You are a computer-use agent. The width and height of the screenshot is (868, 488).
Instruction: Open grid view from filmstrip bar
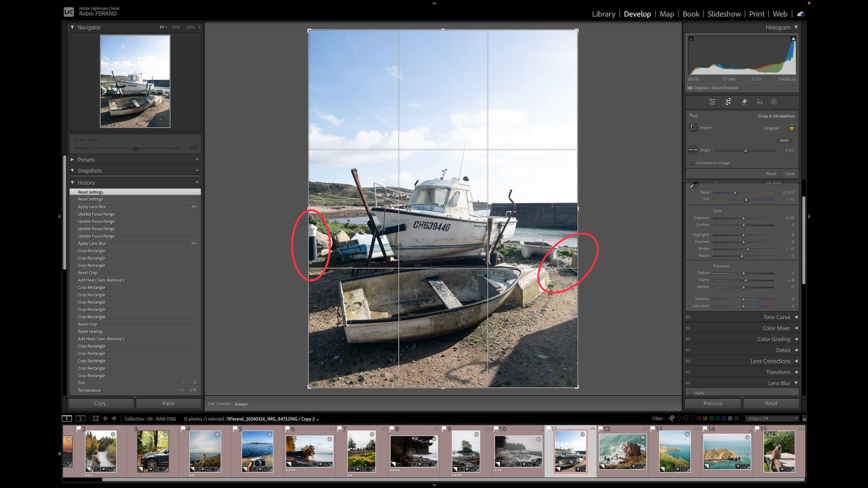pos(96,419)
